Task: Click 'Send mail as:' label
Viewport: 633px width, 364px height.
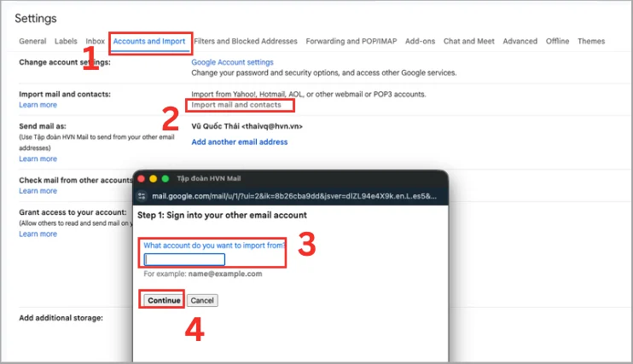Action: coord(43,126)
